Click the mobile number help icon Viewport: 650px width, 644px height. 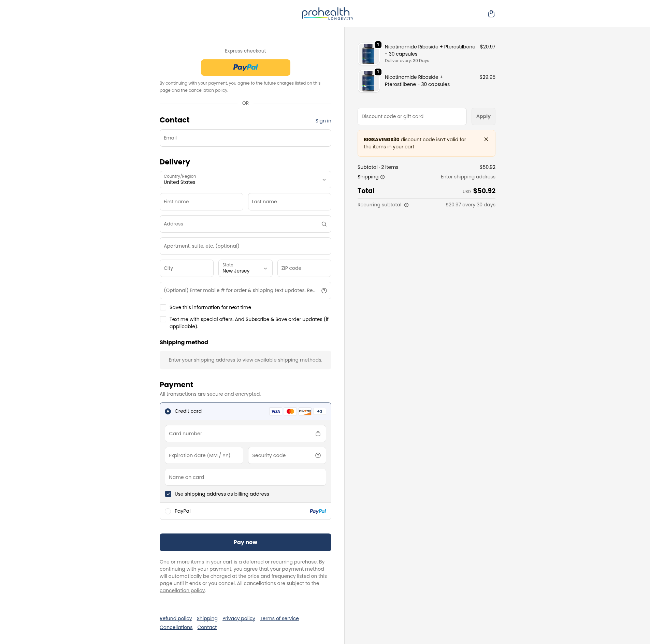tap(324, 291)
